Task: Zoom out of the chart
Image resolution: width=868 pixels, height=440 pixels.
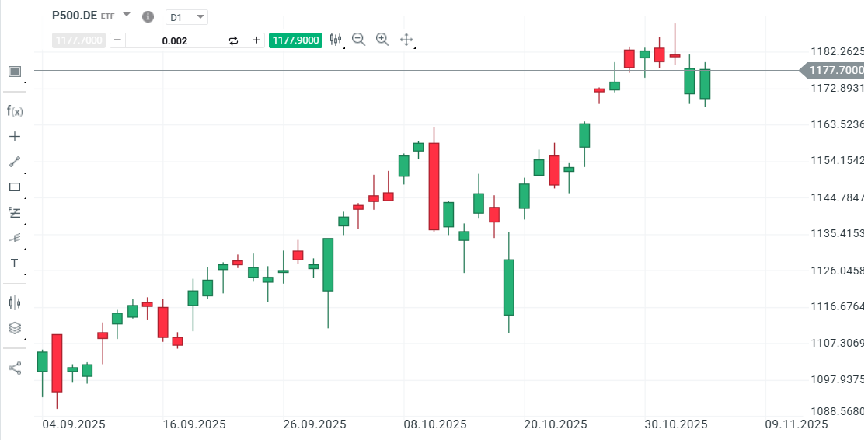Action: 358,40
